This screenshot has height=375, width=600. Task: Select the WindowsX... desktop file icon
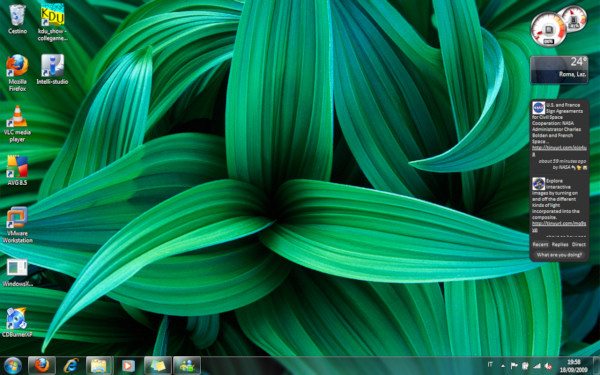tap(17, 273)
